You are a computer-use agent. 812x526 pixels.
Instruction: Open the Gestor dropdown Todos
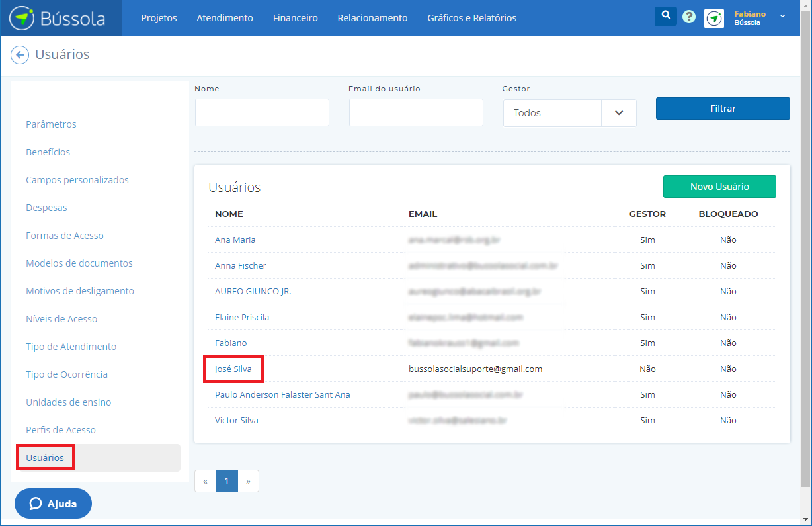(x=569, y=113)
